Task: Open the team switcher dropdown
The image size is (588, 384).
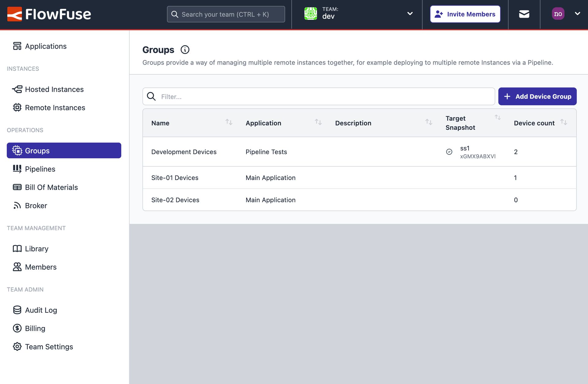Action: 409,14
